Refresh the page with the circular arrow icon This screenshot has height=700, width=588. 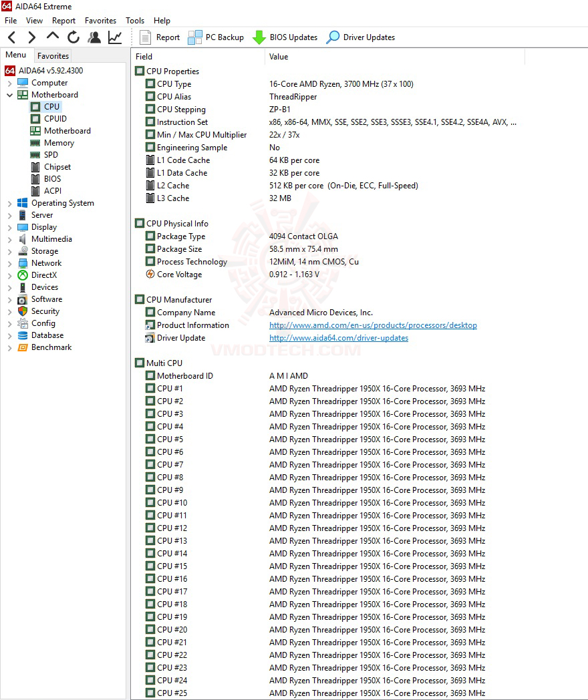(73, 37)
